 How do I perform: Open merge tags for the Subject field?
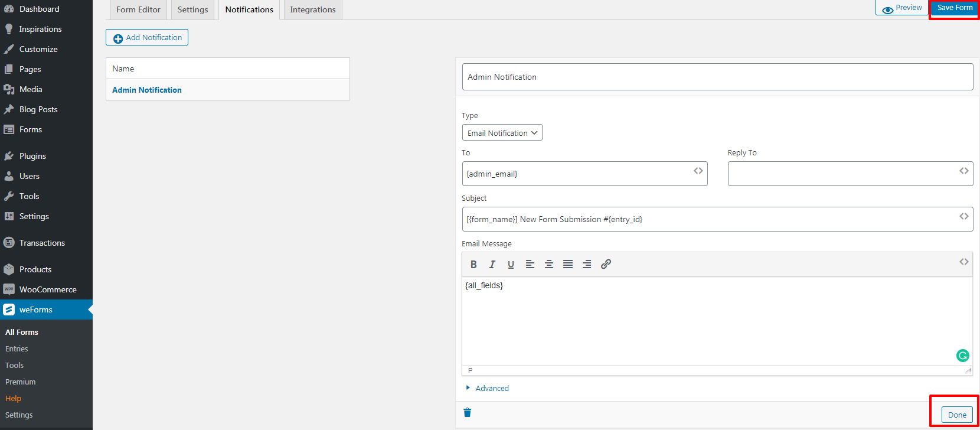click(x=963, y=216)
